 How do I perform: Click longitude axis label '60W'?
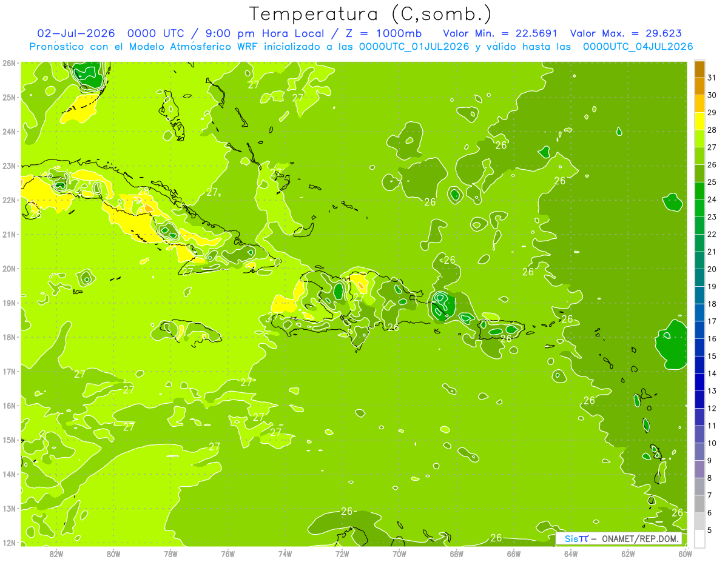pyautogui.click(x=685, y=554)
